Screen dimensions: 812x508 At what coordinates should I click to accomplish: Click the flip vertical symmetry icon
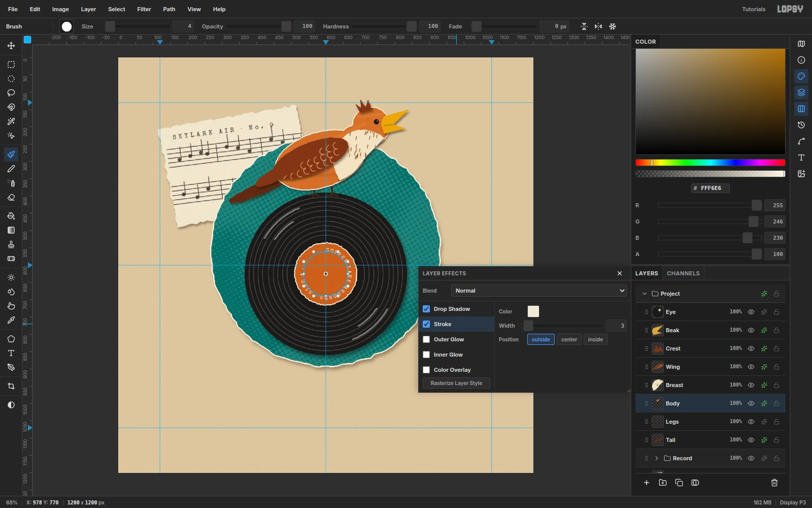coord(584,26)
